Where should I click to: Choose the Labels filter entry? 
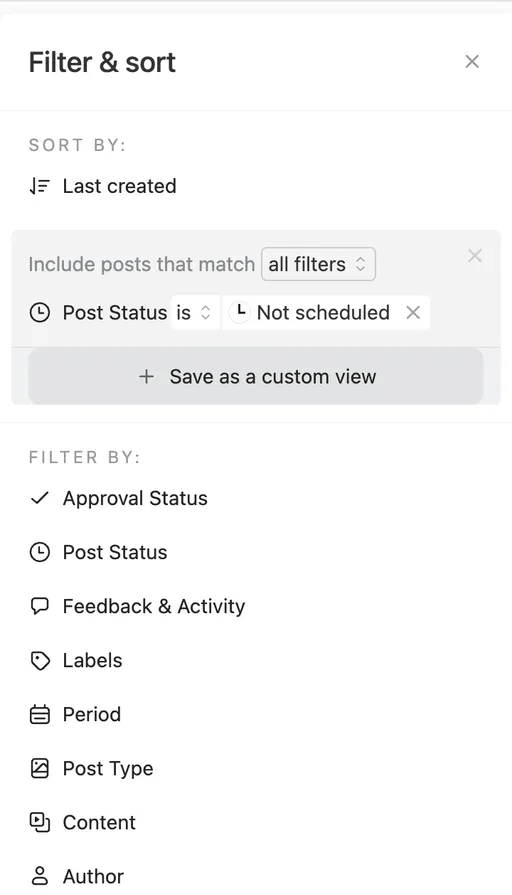click(92, 660)
